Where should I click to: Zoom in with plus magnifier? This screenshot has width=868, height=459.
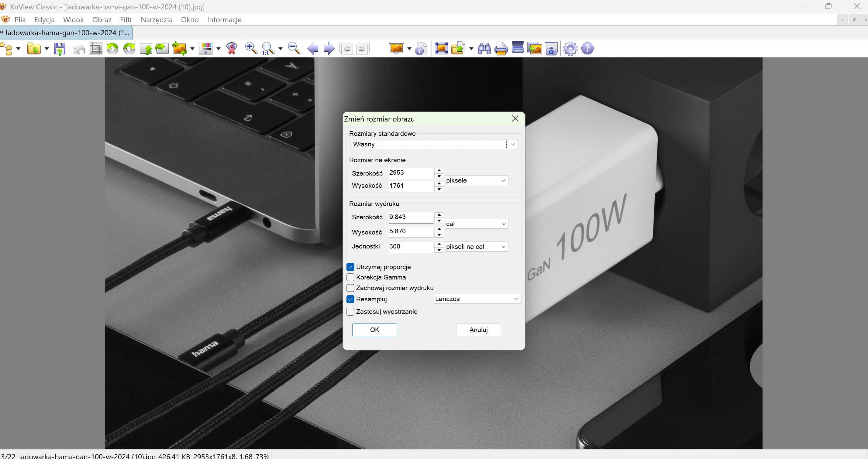pos(251,49)
